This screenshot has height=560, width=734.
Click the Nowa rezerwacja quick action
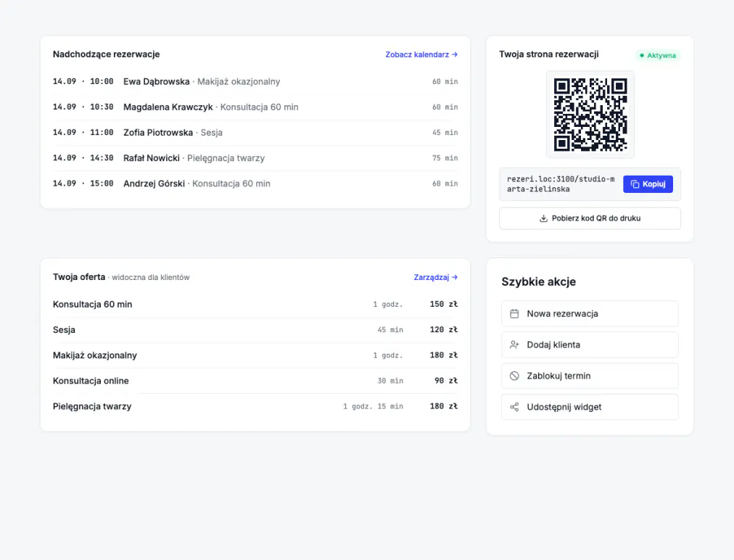click(x=590, y=313)
